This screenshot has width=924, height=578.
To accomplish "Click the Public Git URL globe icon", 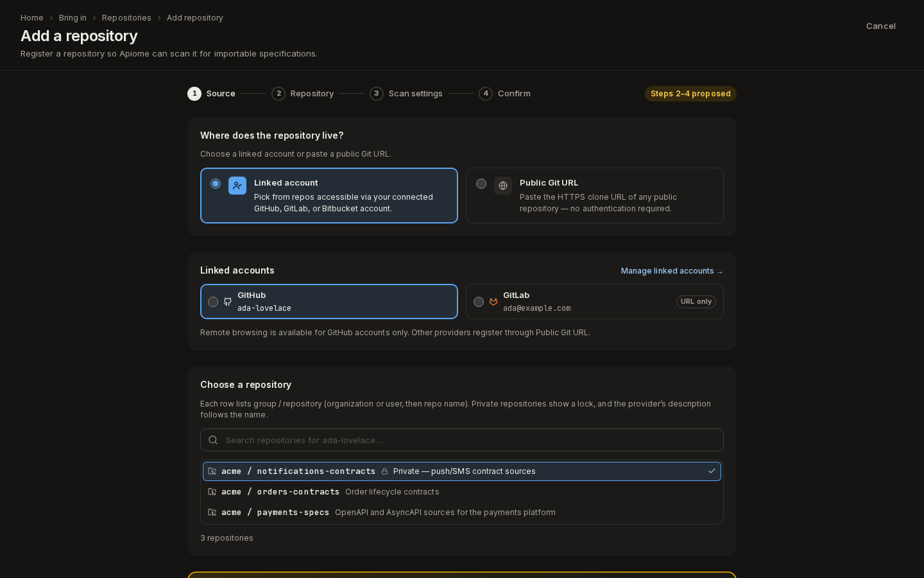I will tap(503, 186).
